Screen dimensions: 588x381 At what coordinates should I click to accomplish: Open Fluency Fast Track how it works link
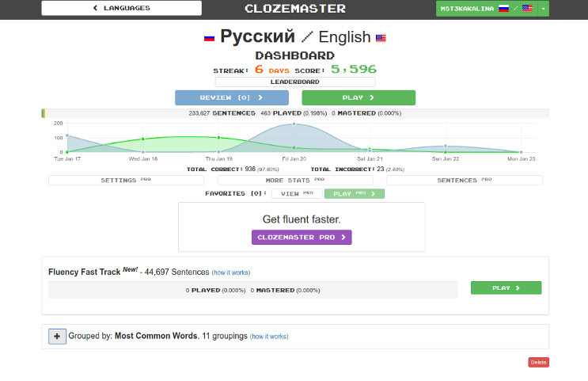point(231,272)
